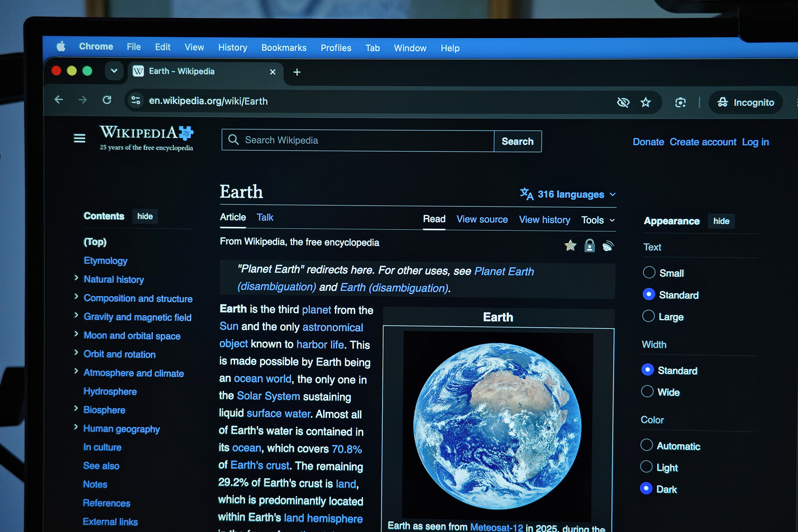Click the Wikipedia logo
The width and height of the screenshot is (798, 532).
click(147, 138)
